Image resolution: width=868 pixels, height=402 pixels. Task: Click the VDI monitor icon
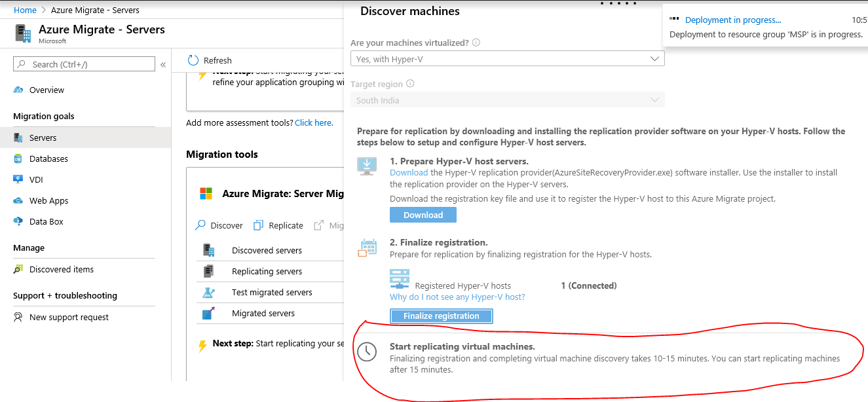pos(18,179)
